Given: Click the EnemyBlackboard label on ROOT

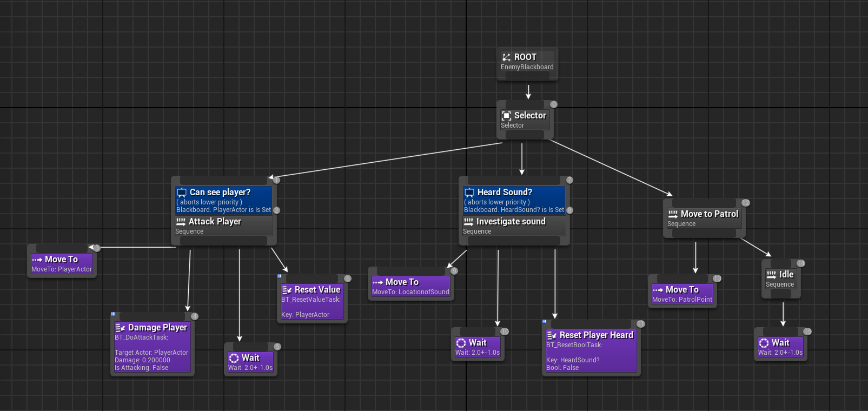Looking at the screenshot, I should click(527, 67).
